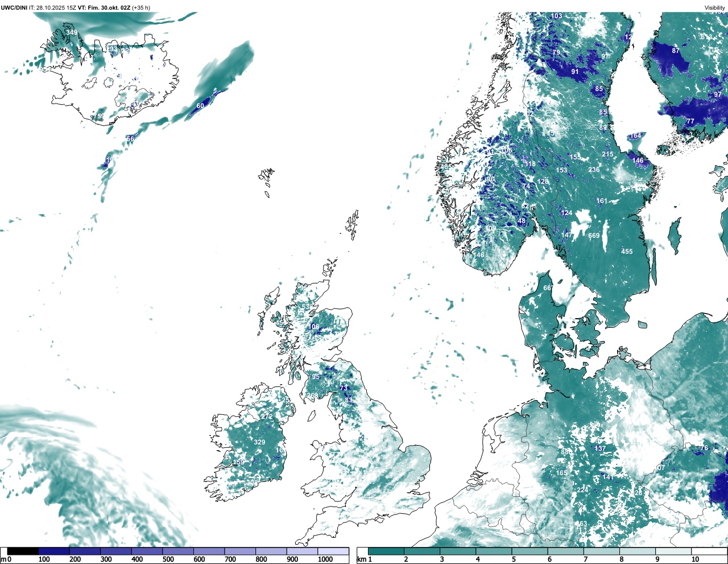The height and width of the screenshot is (564, 728).
Task: Click the '(+35 h)' forecast offset
Action: click(141, 8)
